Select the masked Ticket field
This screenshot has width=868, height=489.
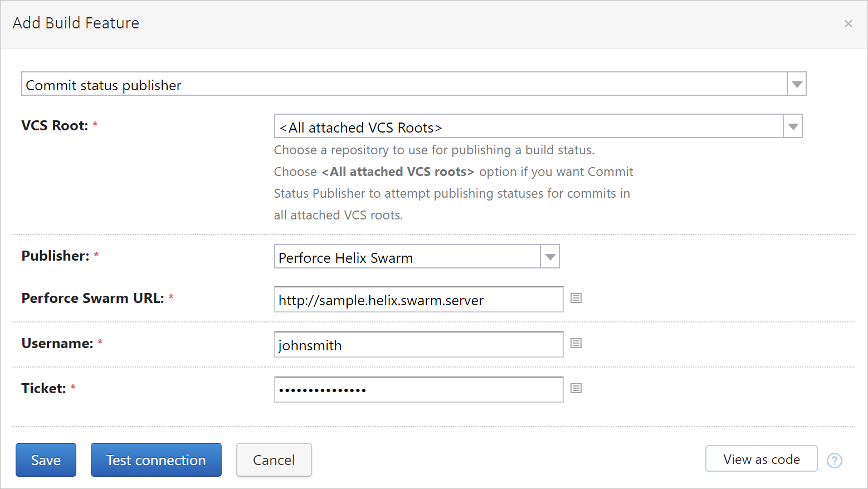pyautogui.click(x=418, y=389)
